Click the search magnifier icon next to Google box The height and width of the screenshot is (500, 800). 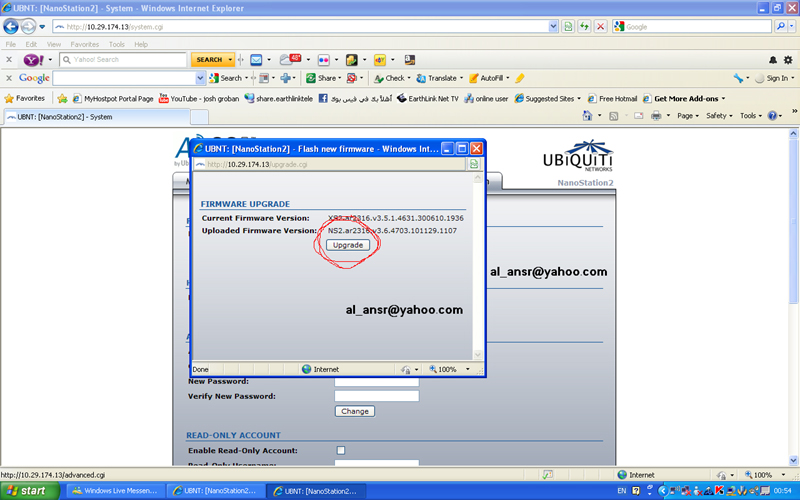click(x=780, y=27)
